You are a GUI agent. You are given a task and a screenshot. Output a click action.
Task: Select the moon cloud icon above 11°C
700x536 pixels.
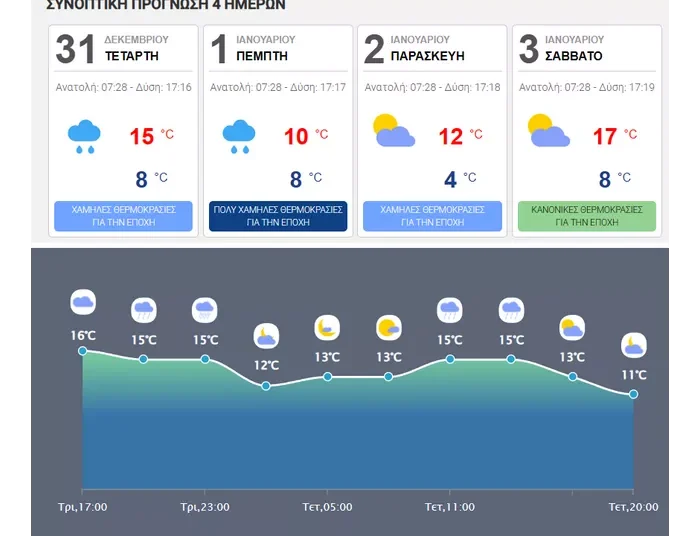(633, 345)
